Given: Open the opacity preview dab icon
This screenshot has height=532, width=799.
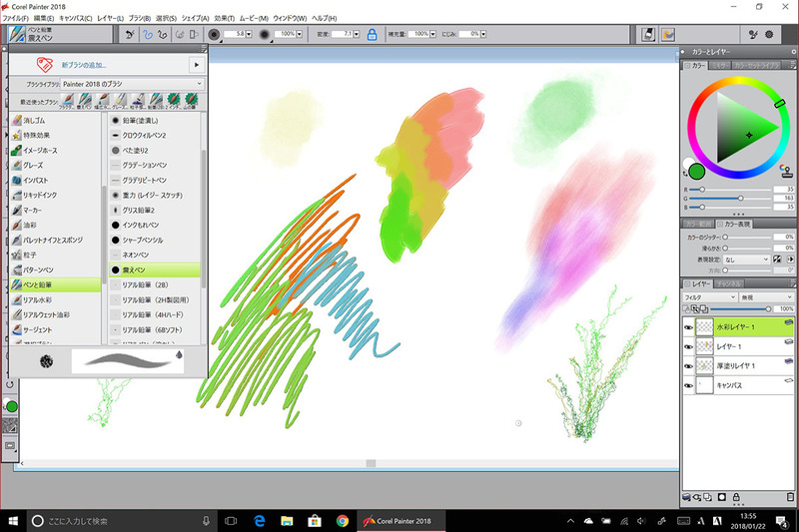Looking at the screenshot, I should coord(264,34).
